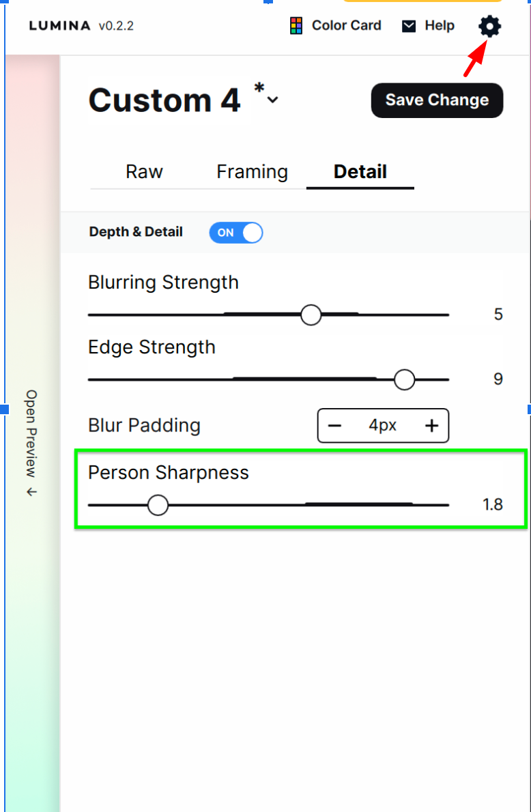
Task: Open settings with the gear icon
Action: pyautogui.click(x=489, y=26)
